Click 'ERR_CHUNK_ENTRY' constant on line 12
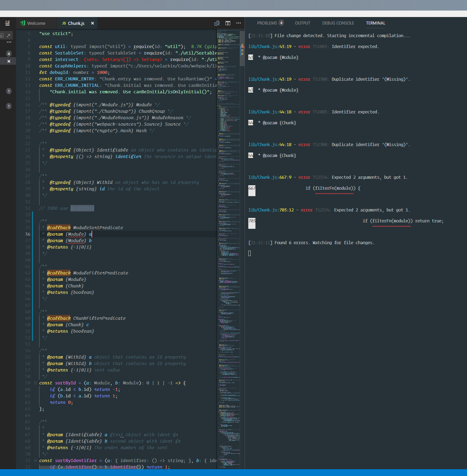 [74, 79]
